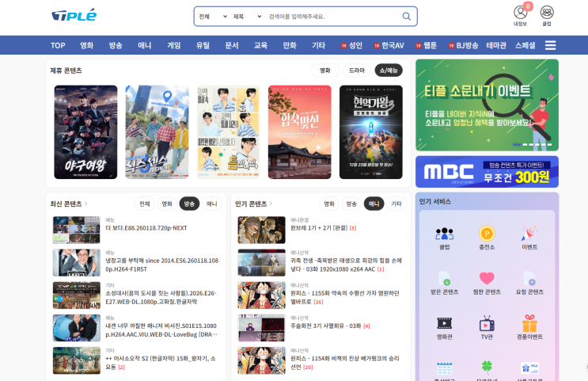The image size is (588, 381).
Task: Click the MBC 300원 banner
Action: (487, 172)
